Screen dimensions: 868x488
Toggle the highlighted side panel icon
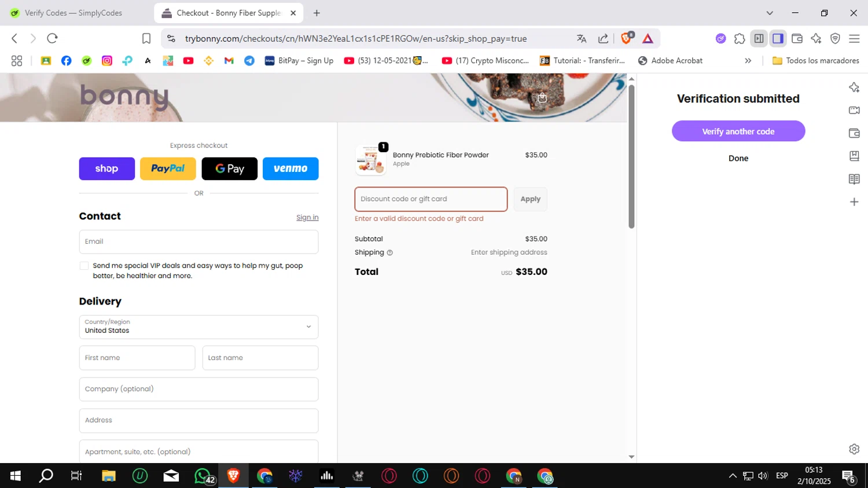click(778, 38)
